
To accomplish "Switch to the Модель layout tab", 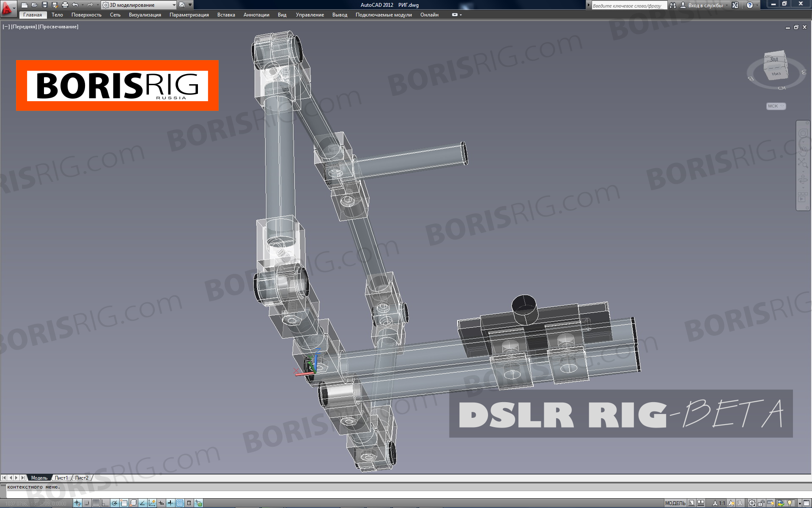I will 39,478.
